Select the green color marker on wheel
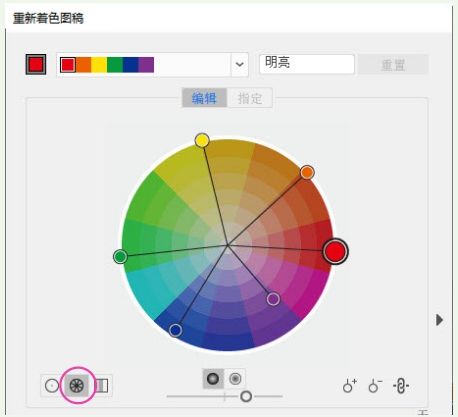This screenshot has height=417, width=458. (x=120, y=256)
